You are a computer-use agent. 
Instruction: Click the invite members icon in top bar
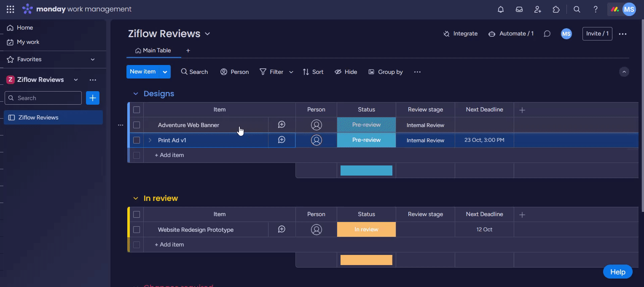538,9
